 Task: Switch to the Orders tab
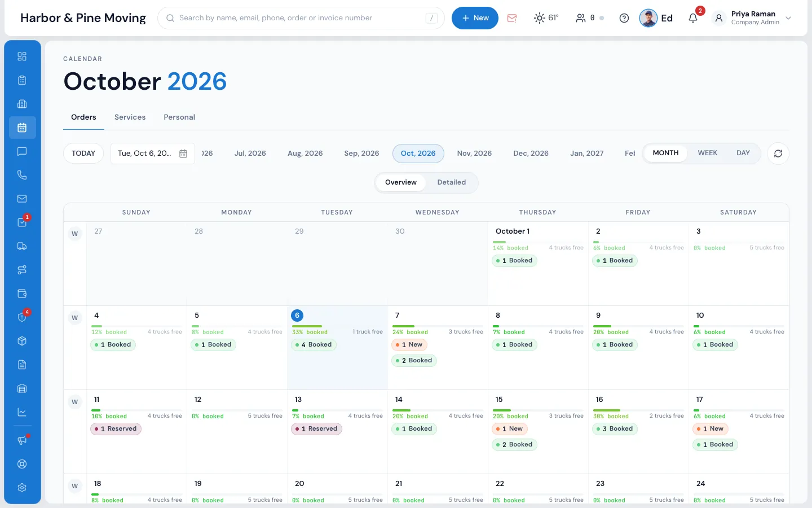(83, 117)
